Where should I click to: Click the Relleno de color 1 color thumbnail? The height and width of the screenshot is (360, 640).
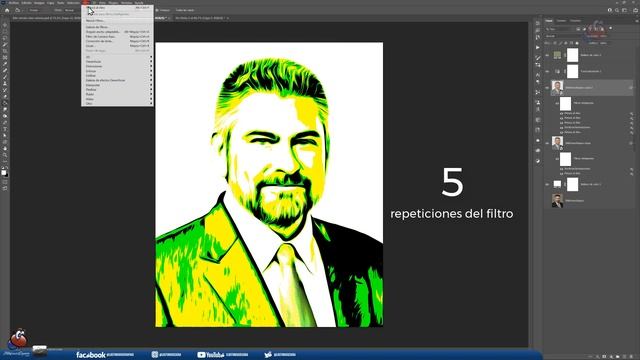557,184
